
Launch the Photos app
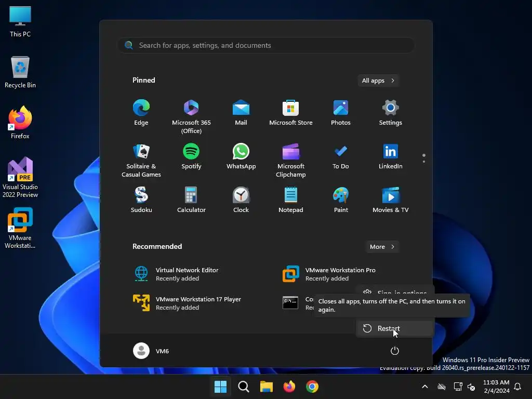point(341,113)
